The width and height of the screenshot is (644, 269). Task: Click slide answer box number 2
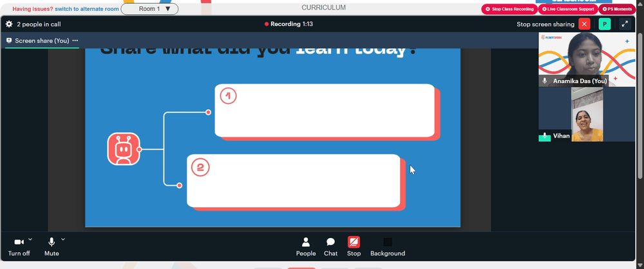pyautogui.click(x=293, y=181)
